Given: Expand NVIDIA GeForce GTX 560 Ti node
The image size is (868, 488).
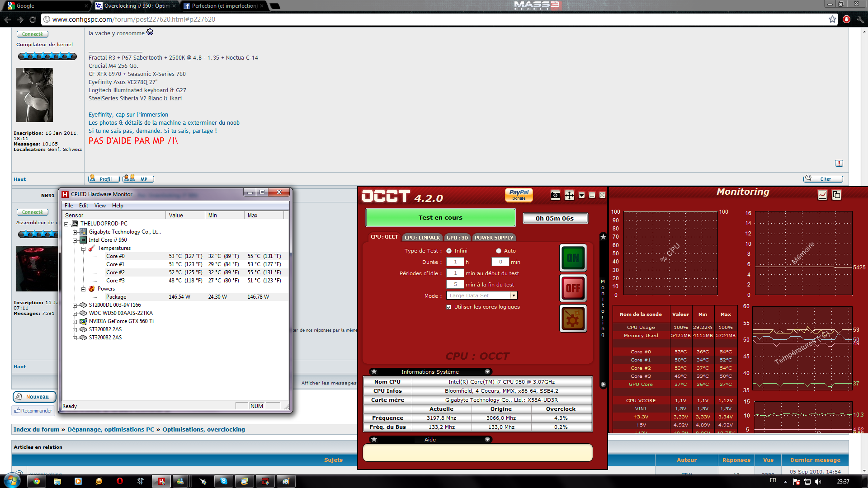Looking at the screenshot, I should (75, 322).
